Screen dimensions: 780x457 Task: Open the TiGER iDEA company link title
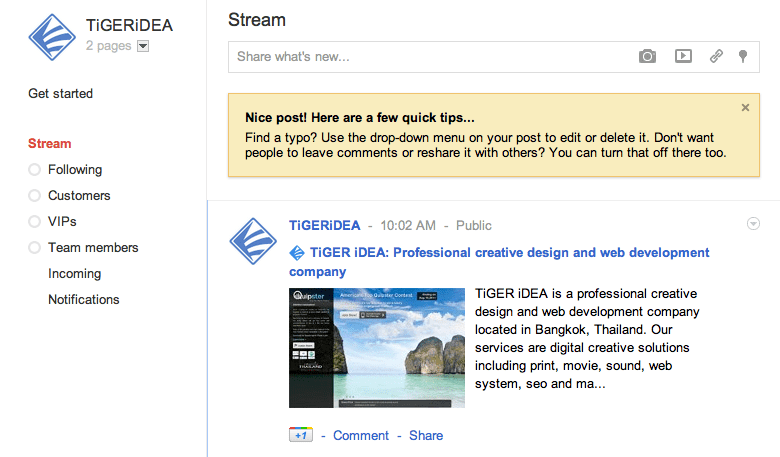499,262
